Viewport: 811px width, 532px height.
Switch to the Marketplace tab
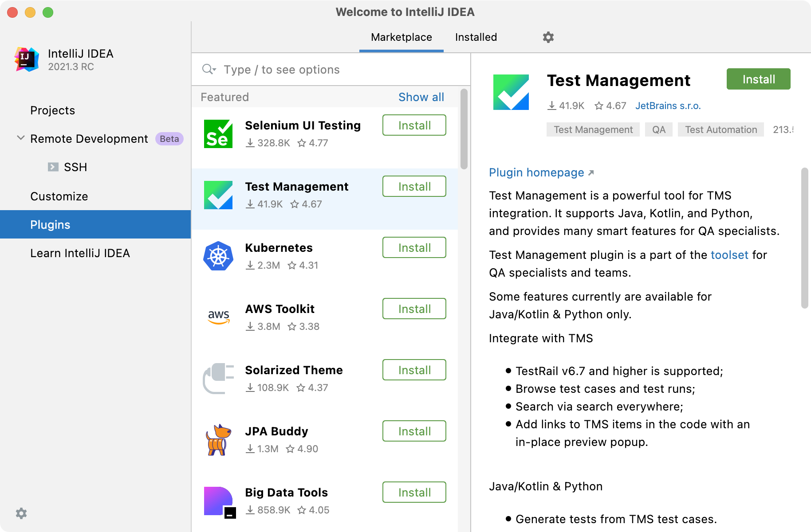pos(402,37)
